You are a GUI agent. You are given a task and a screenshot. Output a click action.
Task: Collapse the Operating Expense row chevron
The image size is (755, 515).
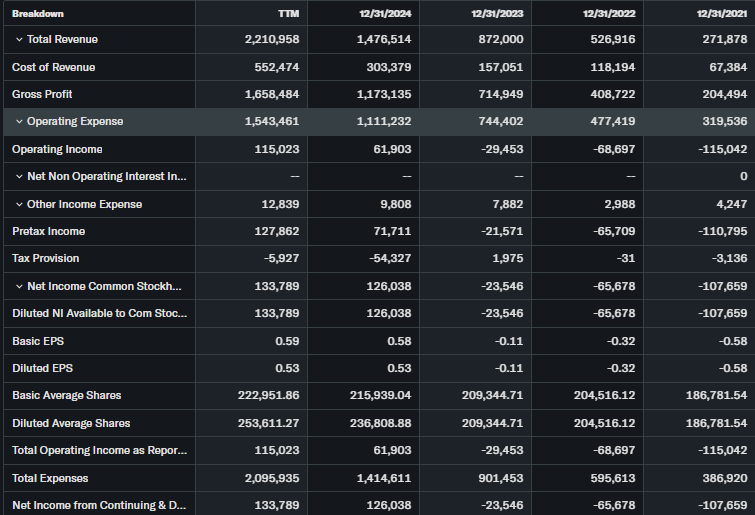click(x=19, y=122)
